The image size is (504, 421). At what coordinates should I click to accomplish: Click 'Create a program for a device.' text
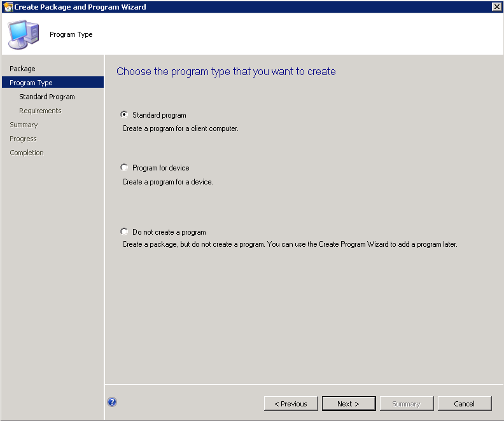[167, 182]
